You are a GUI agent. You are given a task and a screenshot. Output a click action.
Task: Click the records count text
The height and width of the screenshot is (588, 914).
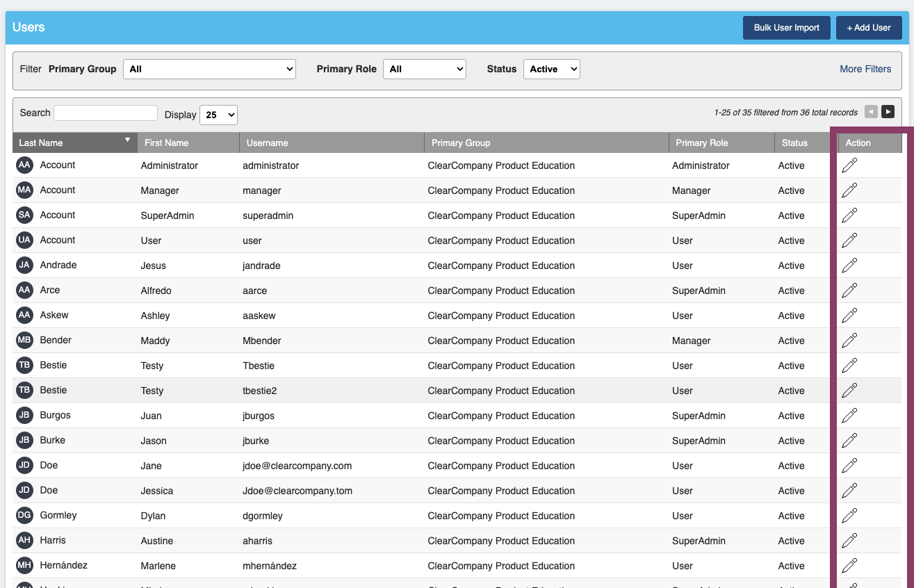coord(786,113)
